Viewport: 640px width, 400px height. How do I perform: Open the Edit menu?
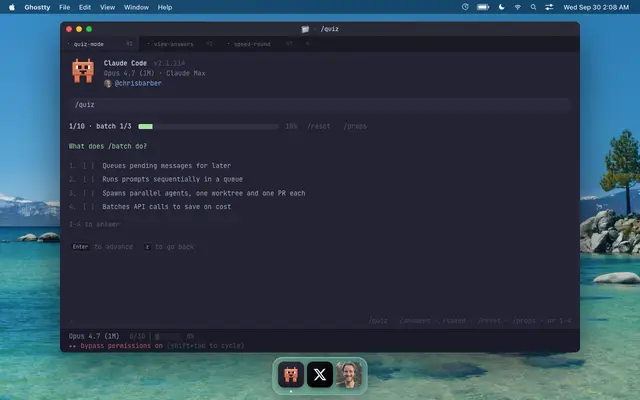click(x=85, y=7)
